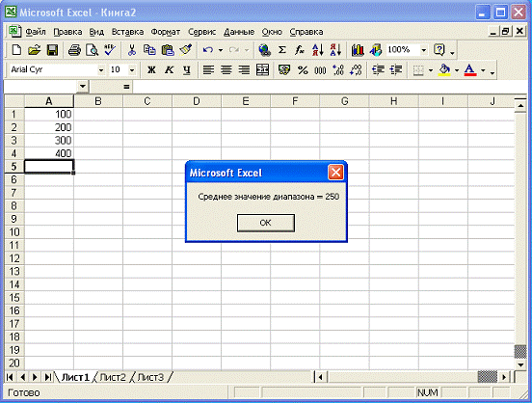
Task: Open the font size 10 dropdown
Action: click(x=132, y=70)
